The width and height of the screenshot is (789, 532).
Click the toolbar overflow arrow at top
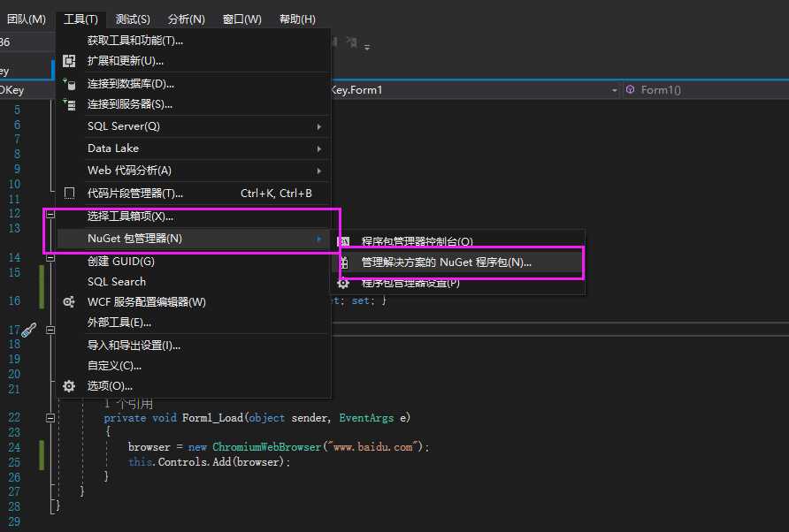coord(367,47)
